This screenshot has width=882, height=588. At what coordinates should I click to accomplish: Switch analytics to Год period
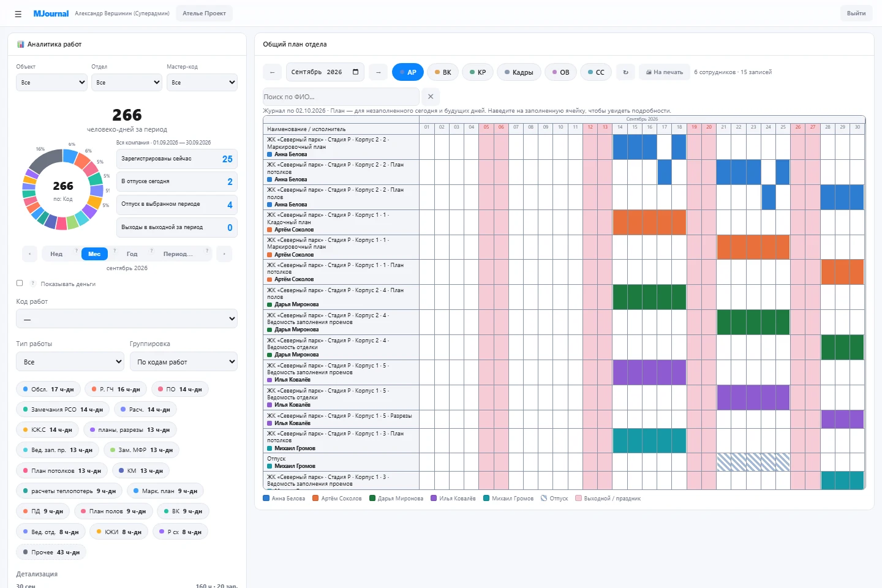(x=132, y=254)
